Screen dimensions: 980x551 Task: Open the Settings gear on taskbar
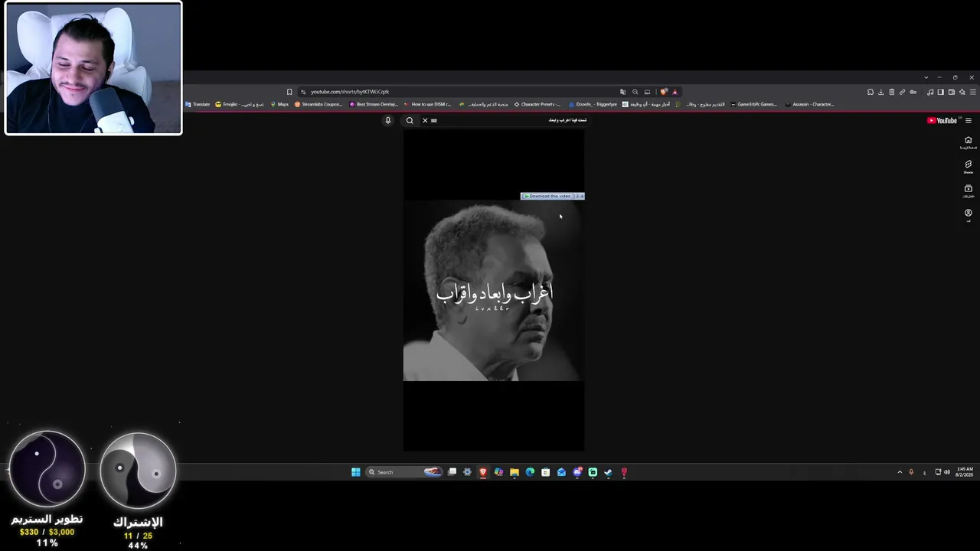coord(468,472)
